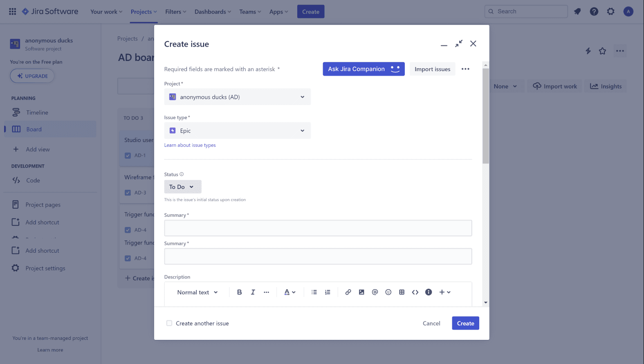
Task: Open the app switcher grid icon
Action: click(13, 11)
